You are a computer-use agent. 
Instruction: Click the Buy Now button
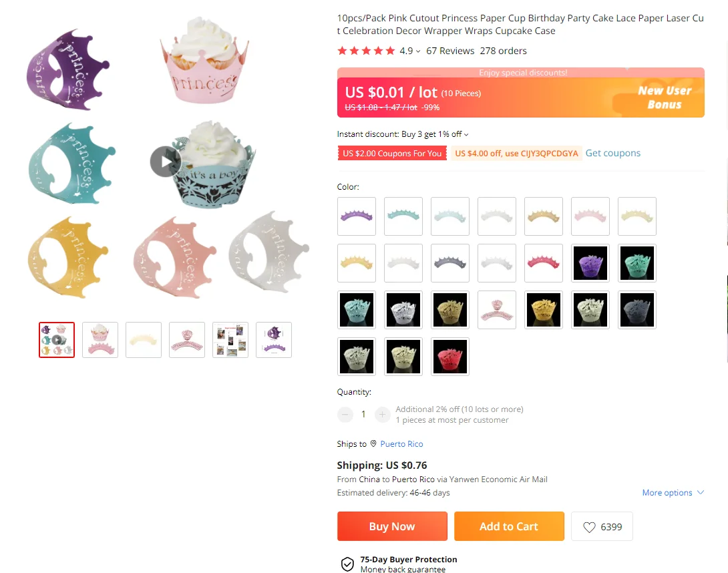tap(392, 526)
